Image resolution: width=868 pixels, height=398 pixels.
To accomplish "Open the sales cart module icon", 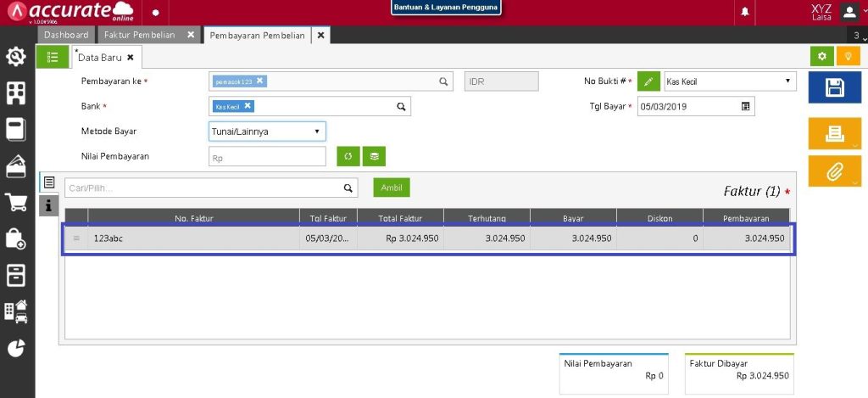I will (x=16, y=202).
